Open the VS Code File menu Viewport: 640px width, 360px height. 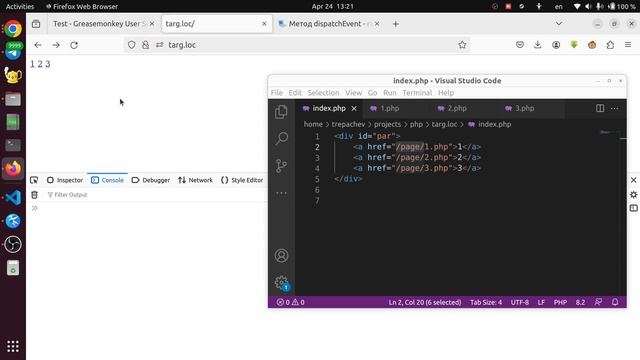276,93
